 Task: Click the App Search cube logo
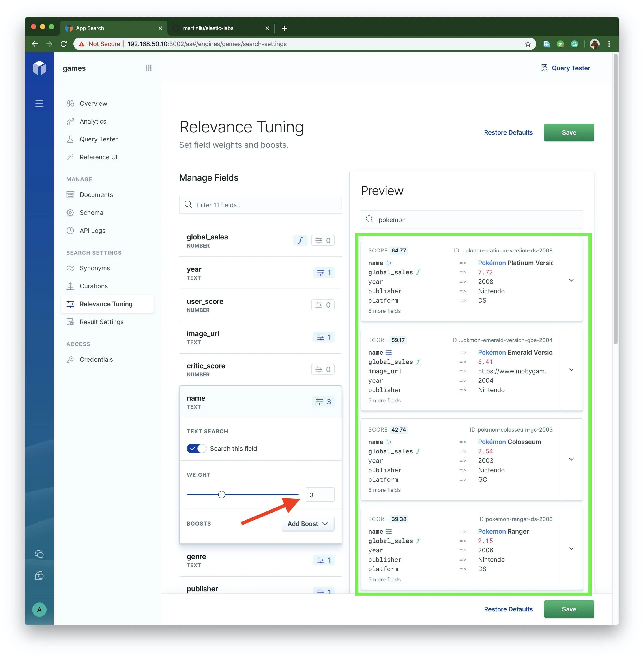coord(39,68)
